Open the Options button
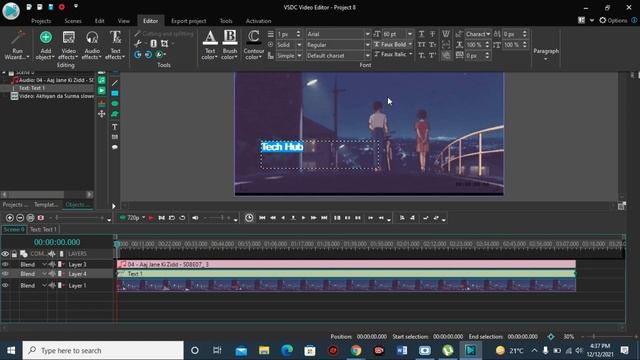The height and width of the screenshot is (360, 640). (613, 20)
